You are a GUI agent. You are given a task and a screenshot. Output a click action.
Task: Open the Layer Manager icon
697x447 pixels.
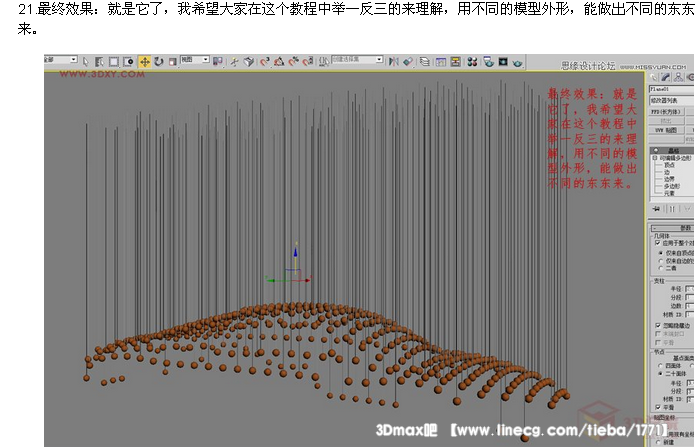coord(424,61)
